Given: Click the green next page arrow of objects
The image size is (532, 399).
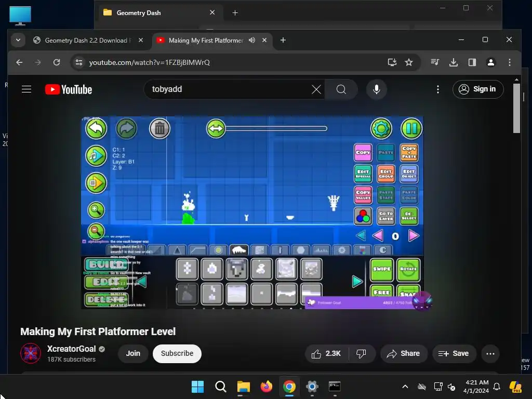Looking at the screenshot, I should [x=357, y=281].
